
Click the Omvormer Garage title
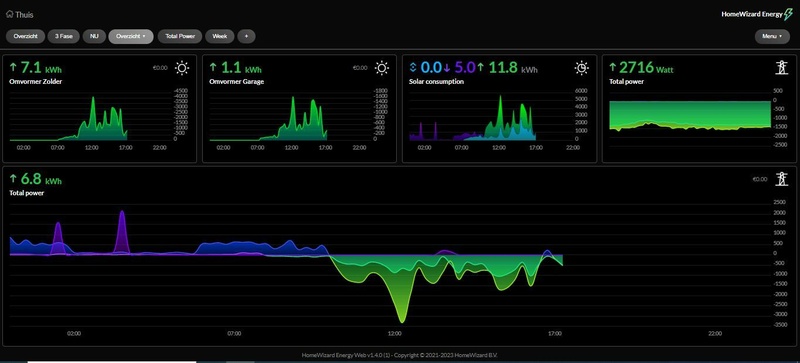point(236,81)
